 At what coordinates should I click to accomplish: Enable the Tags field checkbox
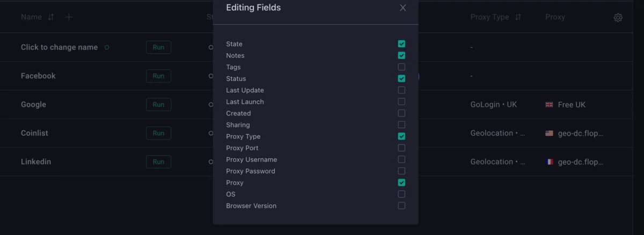pos(401,67)
